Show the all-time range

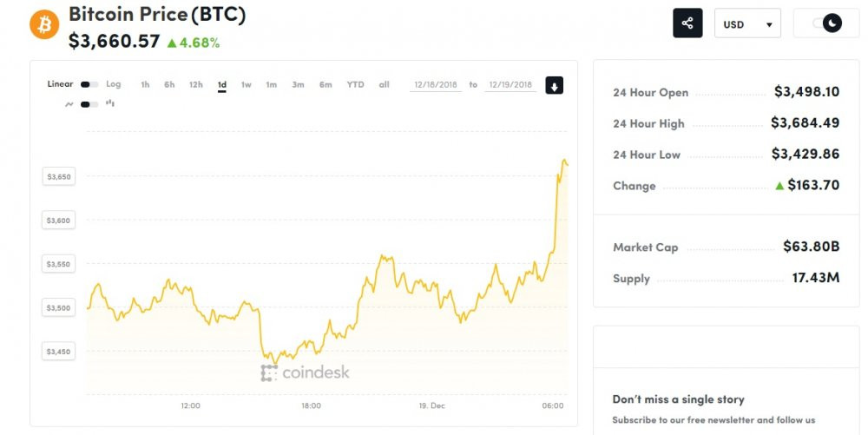[385, 85]
